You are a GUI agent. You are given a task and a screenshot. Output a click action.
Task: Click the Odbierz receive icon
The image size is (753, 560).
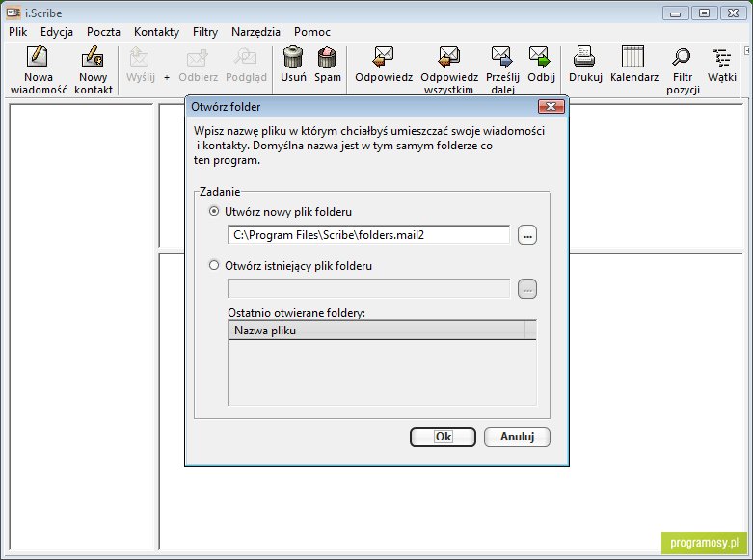(198, 57)
